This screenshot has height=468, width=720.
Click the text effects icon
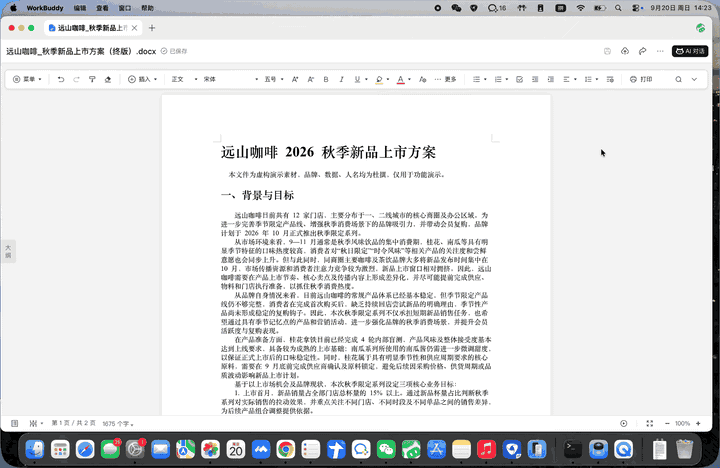click(x=422, y=79)
